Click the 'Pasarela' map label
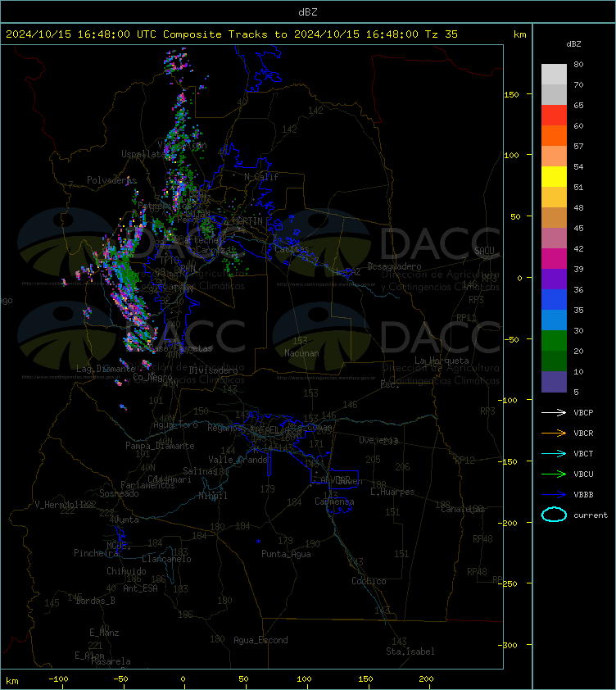616x690 pixels. [x=111, y=661]
